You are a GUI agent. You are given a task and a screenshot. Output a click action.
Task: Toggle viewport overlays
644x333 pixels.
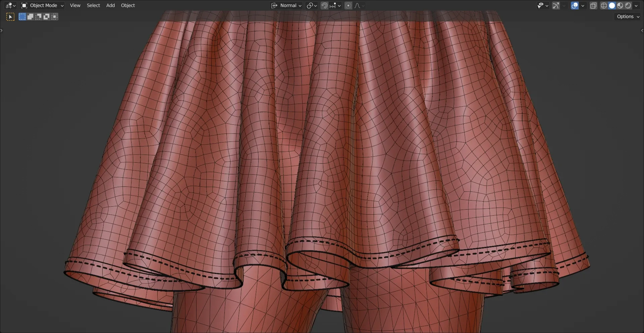(575, 5)
